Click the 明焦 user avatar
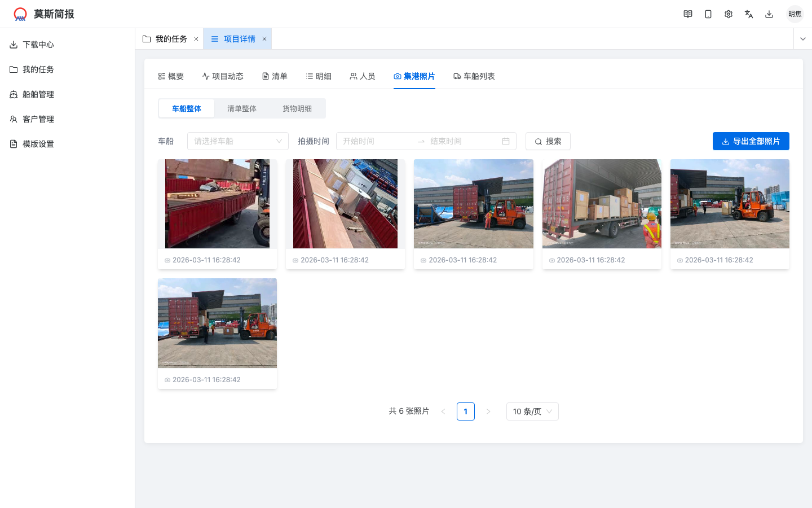The image size is (812, 508). tap(795, 14)
